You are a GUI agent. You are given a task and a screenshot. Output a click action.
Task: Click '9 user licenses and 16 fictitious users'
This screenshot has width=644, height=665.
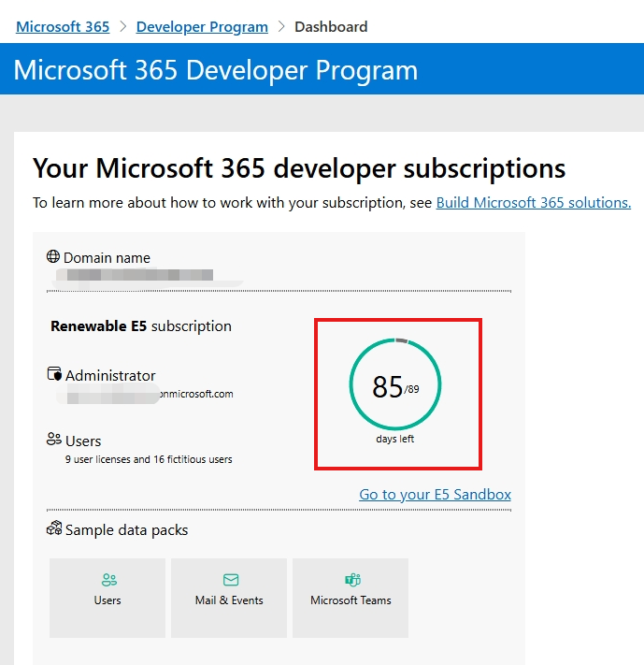click(149, 459)
